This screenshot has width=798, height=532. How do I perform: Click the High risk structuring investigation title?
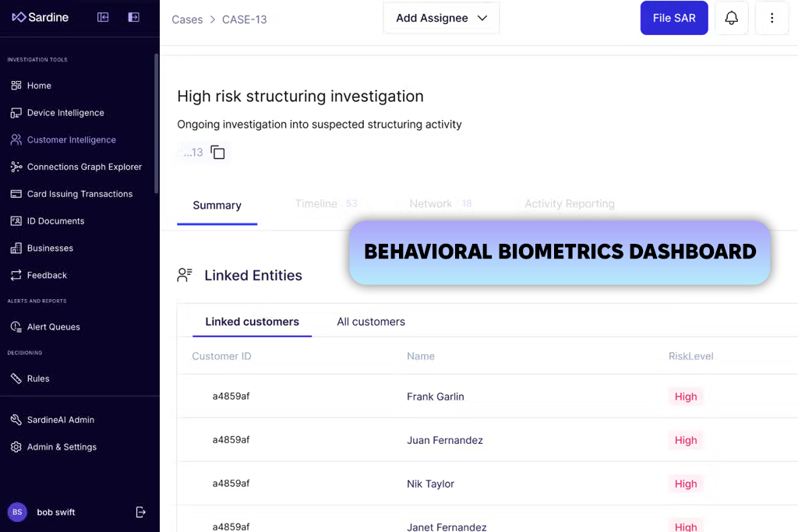[x=300, y=96]
